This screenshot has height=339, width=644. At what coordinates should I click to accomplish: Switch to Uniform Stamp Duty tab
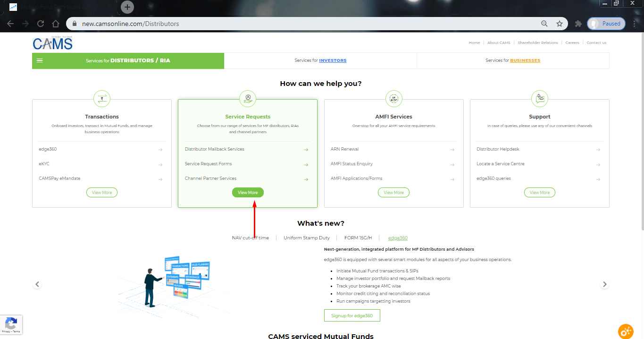(307, 238)
